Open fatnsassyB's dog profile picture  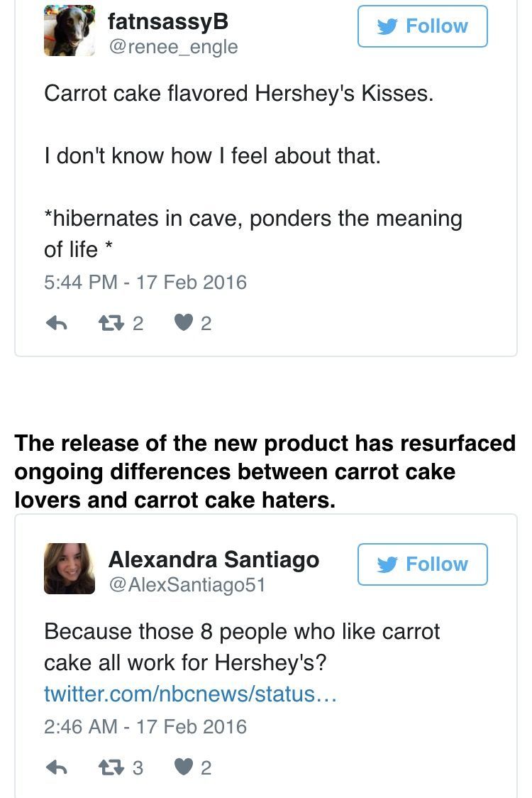click(69, 31)
